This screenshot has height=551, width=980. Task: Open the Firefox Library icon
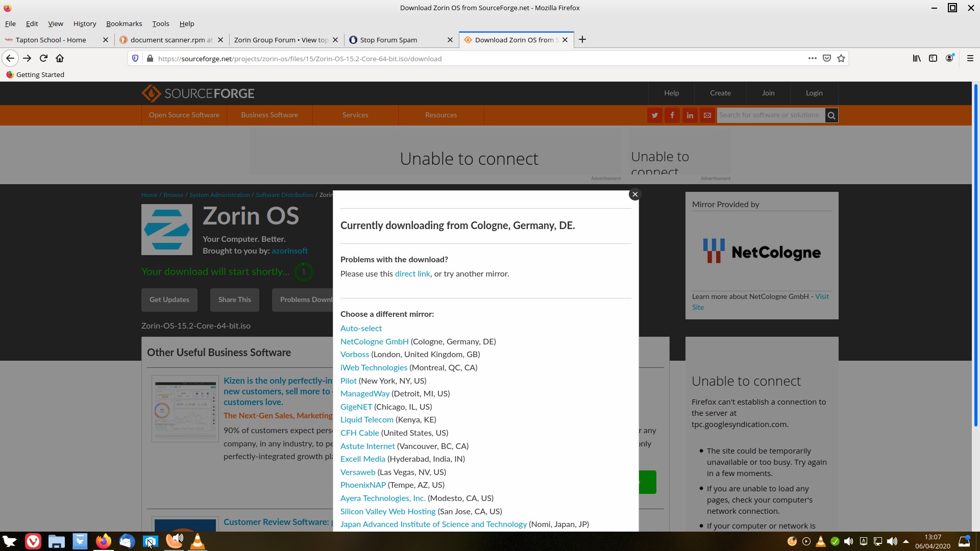[917, 58]
